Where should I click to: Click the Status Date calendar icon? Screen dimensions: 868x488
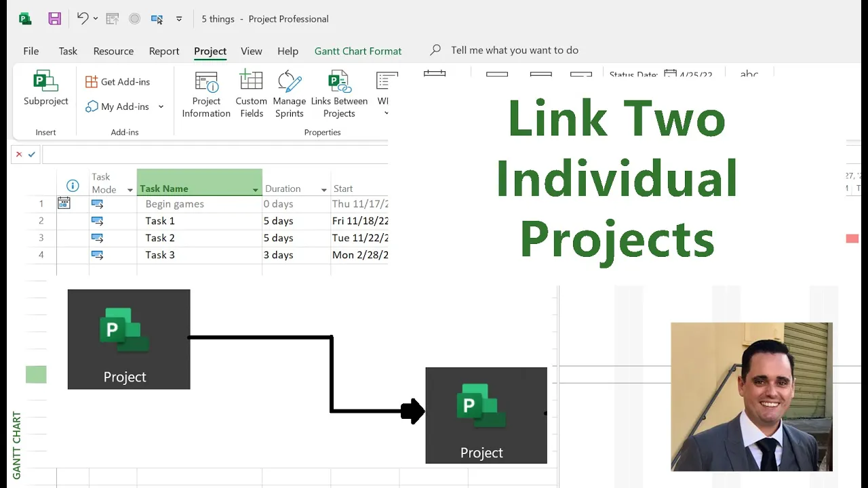coord(670,73)
